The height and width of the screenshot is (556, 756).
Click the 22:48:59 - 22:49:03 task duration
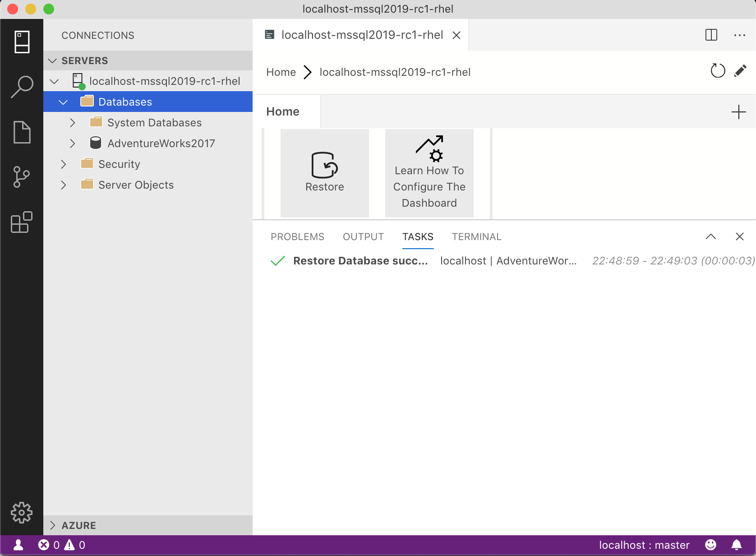click(673, 261)
